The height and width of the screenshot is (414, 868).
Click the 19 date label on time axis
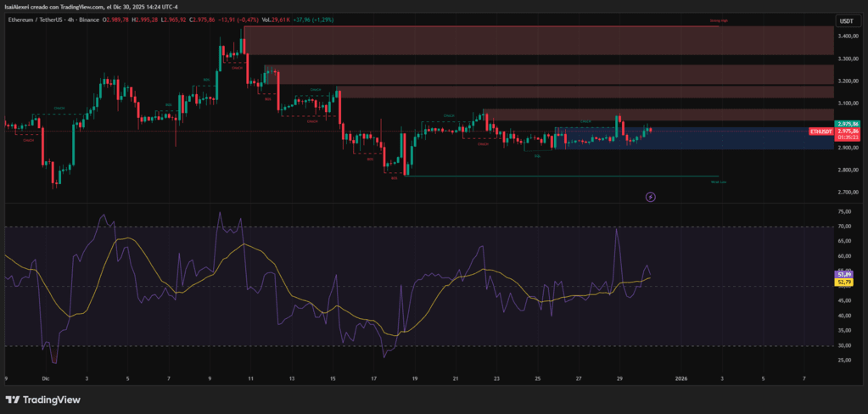click(415, 379)
